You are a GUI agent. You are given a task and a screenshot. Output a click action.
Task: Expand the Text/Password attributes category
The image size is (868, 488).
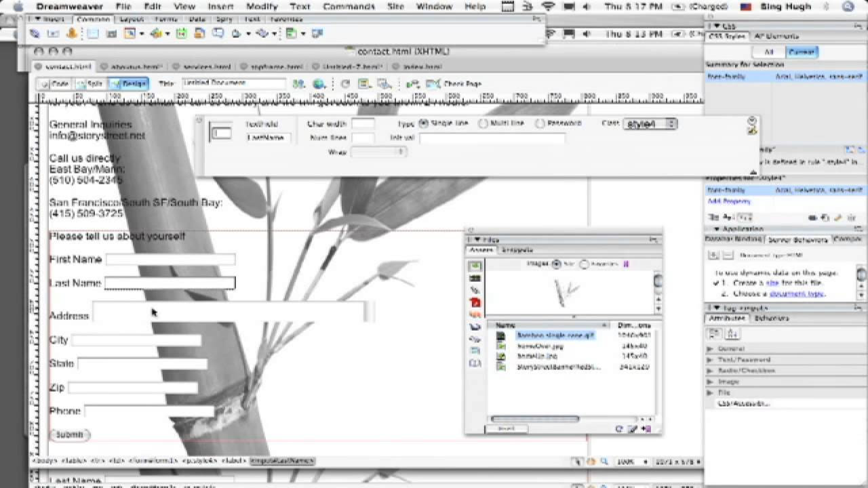click(710, 360)
